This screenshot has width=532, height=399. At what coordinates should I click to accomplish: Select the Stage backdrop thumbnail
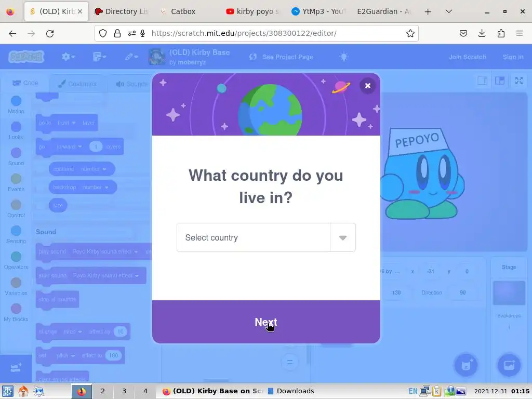pyautogui.click(x=509, y=293)
